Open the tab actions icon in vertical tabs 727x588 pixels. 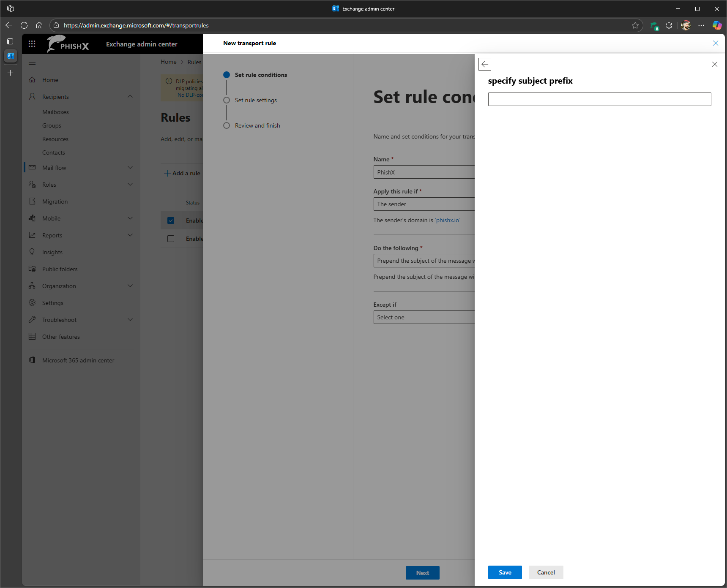pos(11,41)
